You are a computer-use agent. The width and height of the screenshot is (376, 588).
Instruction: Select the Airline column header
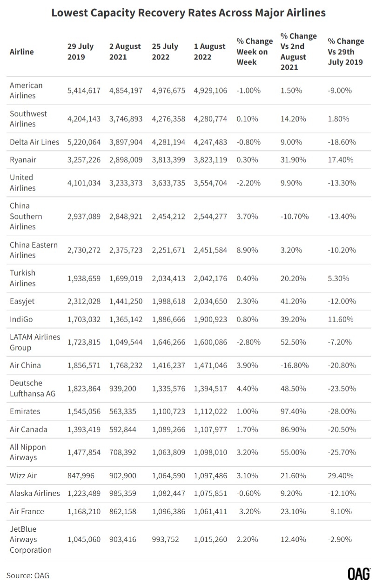pos(22,52)
